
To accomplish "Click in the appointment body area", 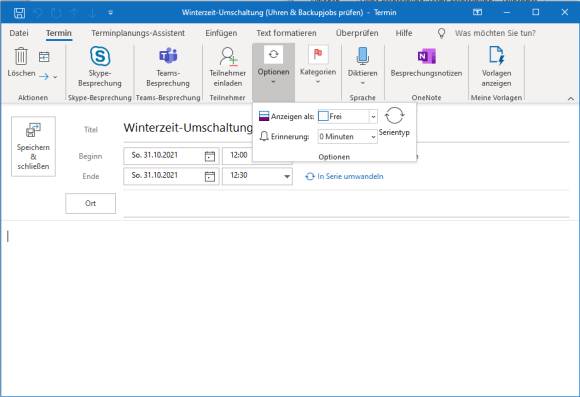I will pos(290,309).
